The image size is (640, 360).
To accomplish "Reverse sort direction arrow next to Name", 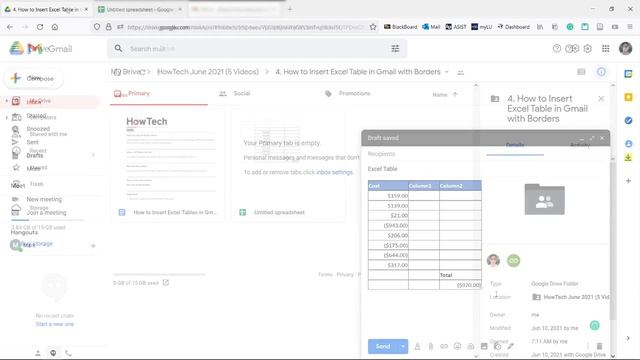I will click(455, 94).
